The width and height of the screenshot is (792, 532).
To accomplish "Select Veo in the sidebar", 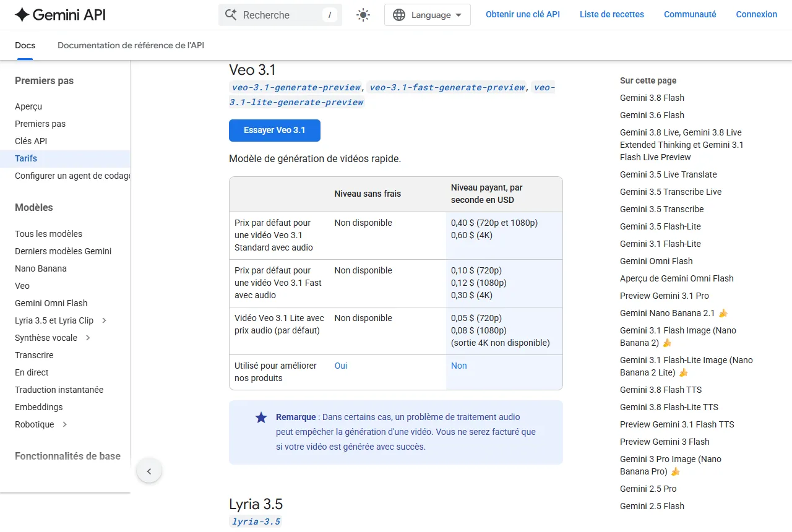I will [x=22, y=286].
